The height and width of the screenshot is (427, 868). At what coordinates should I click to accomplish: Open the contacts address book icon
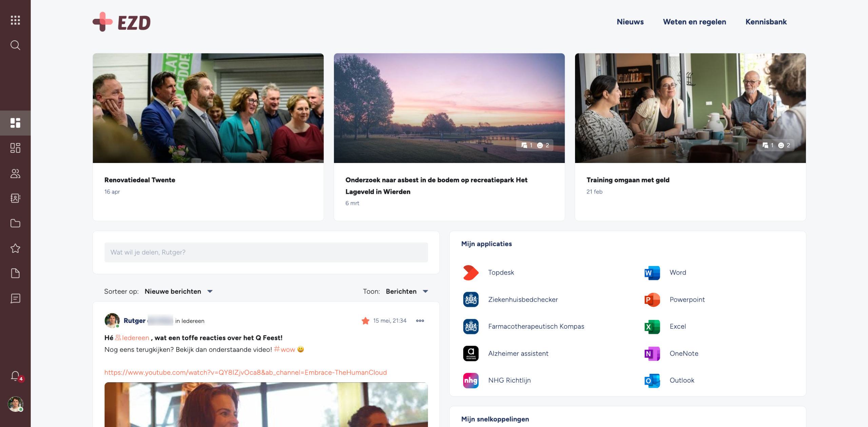15,198
